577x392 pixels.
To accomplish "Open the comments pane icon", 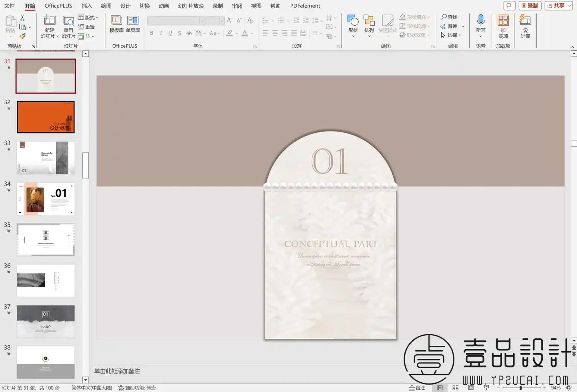I will tap(509, 6).
